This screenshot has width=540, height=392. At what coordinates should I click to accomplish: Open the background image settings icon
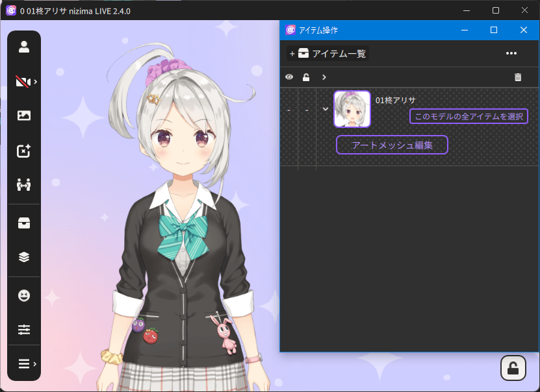coord(24,116)
